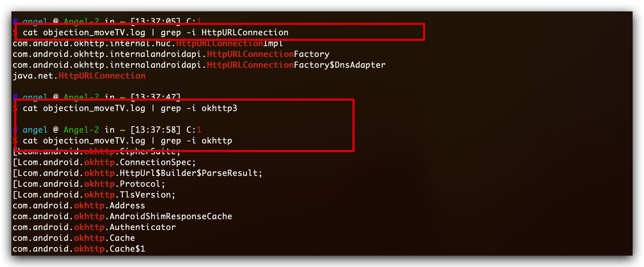Click the okhttp.Cache$1 output line
The image size is (644, 267).
[x=79, y=249]
